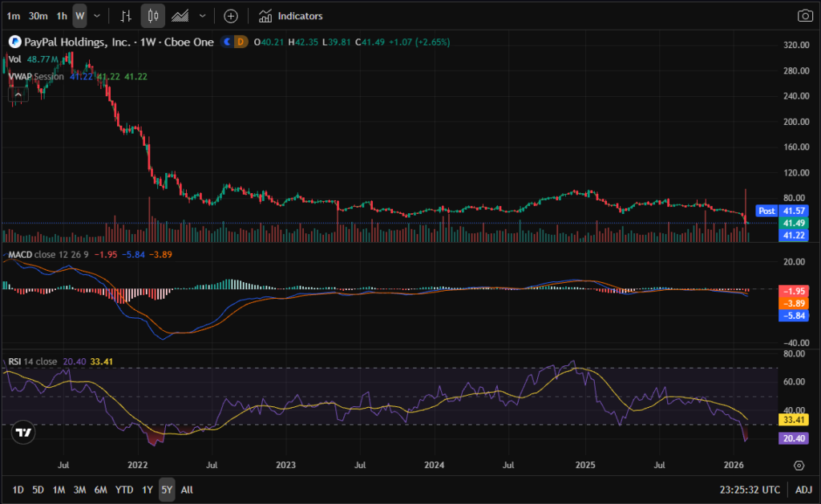This screenshot has height=504, width=821.
Task: Toggle the delayed data D badge
Action: coord(240,42)
